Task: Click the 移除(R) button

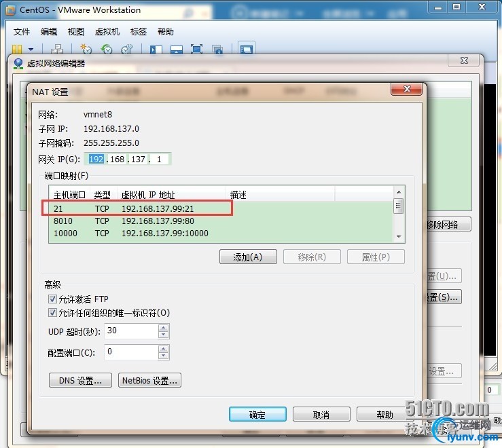Action: click(312, 257)
